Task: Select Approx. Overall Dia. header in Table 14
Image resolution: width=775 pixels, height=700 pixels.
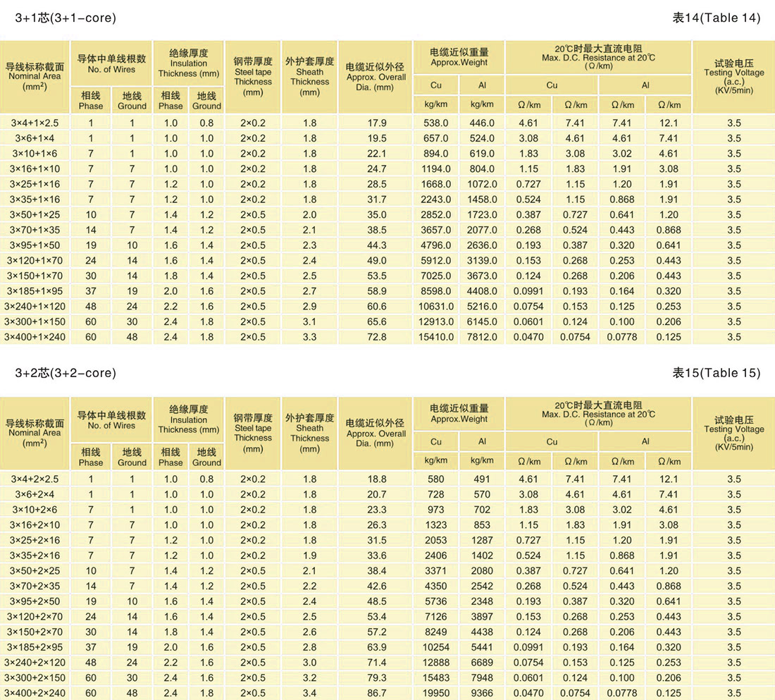Action: [x=376, y=77]
